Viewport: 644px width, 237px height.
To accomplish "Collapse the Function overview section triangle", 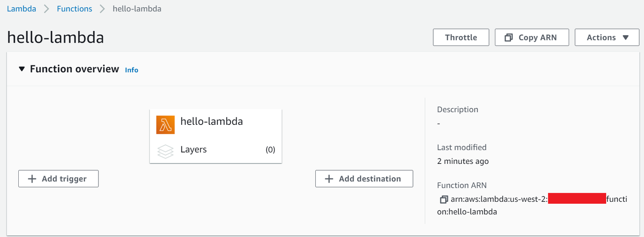I will coord(22,69).
